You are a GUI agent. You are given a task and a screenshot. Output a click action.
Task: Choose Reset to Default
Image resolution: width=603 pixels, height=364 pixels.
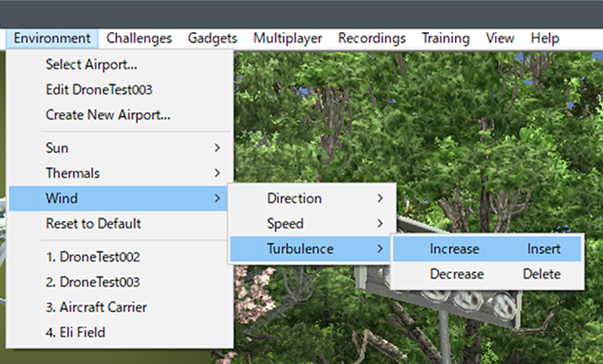[93, 223]
